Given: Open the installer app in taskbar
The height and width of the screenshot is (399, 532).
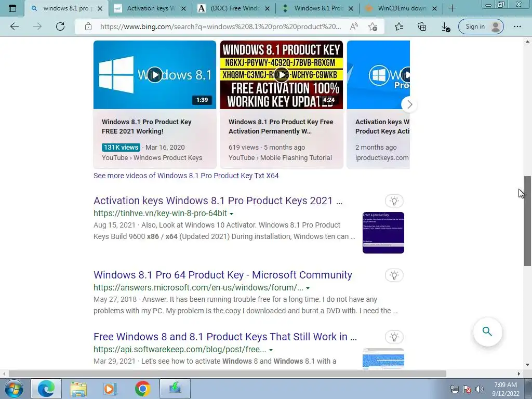Looking at the screenshot, I should 175,389.
